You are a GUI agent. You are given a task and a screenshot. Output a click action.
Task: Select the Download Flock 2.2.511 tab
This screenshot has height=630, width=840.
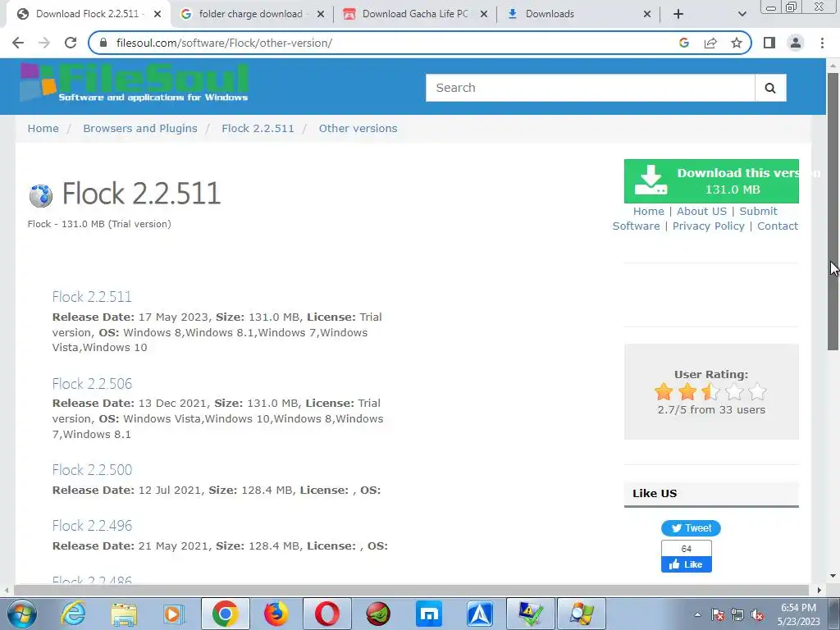[89, 14]
